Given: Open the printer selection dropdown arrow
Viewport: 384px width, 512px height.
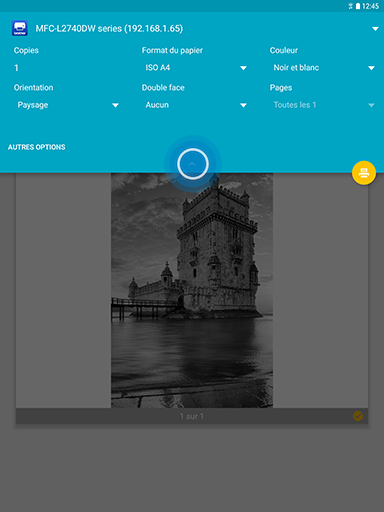Looking at the screenshot, I should 375,29.
